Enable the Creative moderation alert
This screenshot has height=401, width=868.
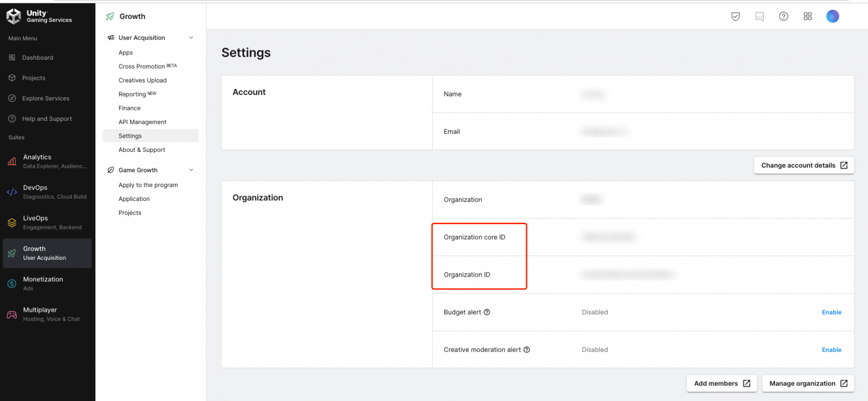pos(831,350)
